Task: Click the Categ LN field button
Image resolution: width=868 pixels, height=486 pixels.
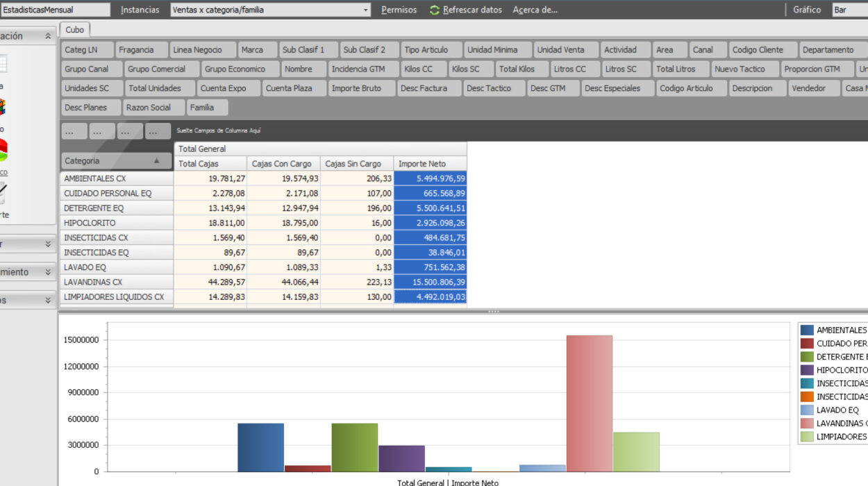Action: tap(86, 50)
